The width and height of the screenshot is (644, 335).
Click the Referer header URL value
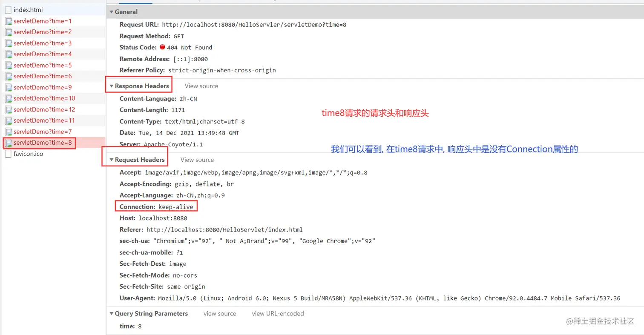pos(224,230)
